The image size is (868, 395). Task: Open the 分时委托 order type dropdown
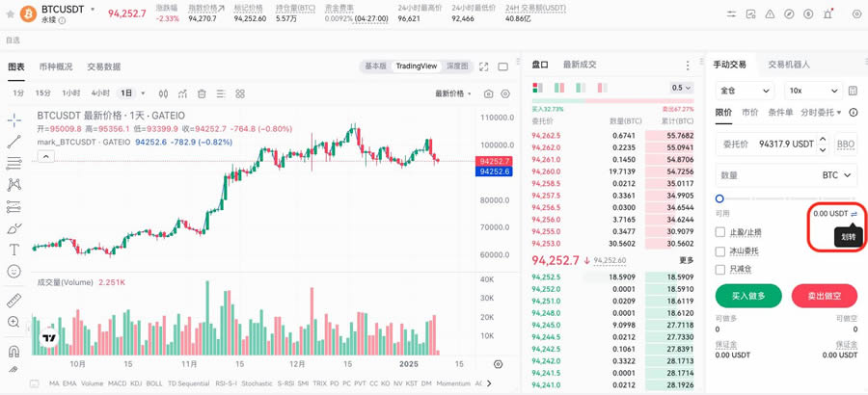(x=821, y=113)
